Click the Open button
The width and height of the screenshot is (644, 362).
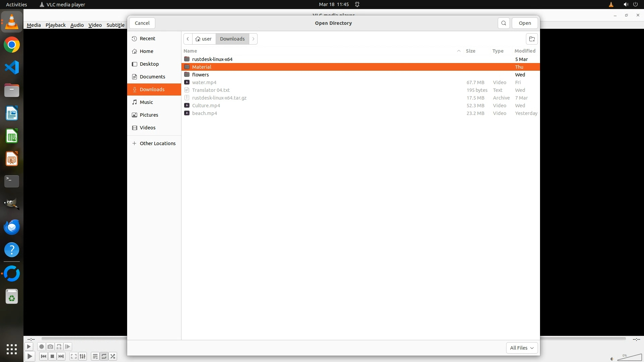(525, 23)
